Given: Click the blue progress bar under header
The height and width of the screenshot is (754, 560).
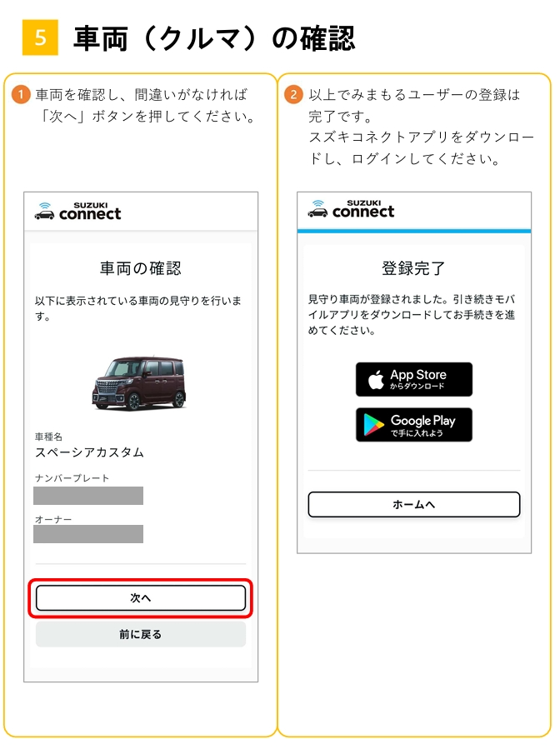Looking at the screenshot, I should pyautogui.click(x=414, y=232).
